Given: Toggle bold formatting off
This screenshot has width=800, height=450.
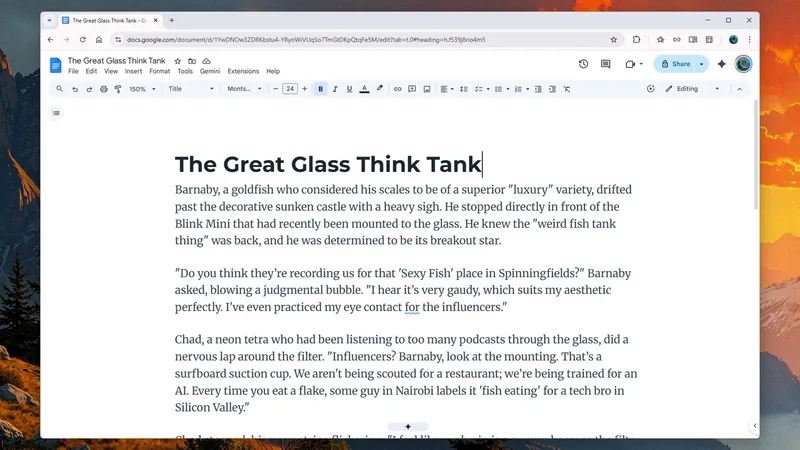Looking at the screenshot, I should click(x=320, y=89).
